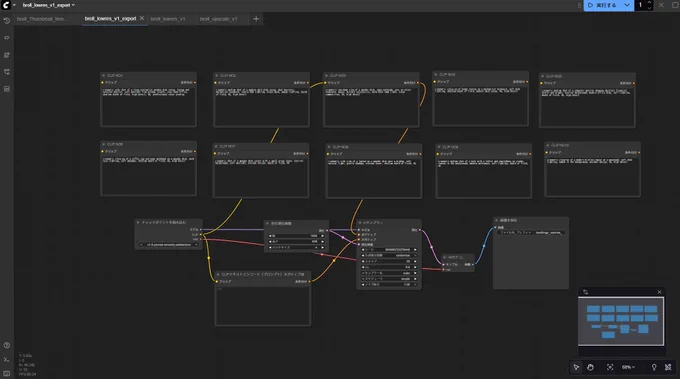
Task: Switch to the broll_lowres_v1 tab
Action: click(168, 19)
